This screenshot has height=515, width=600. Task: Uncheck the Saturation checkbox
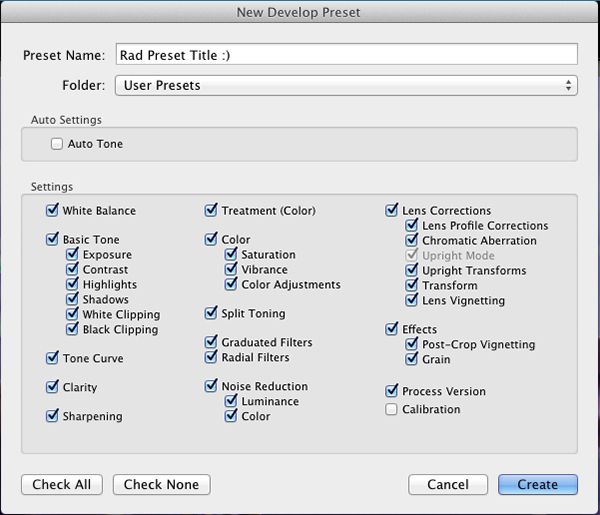click(231, 254)
